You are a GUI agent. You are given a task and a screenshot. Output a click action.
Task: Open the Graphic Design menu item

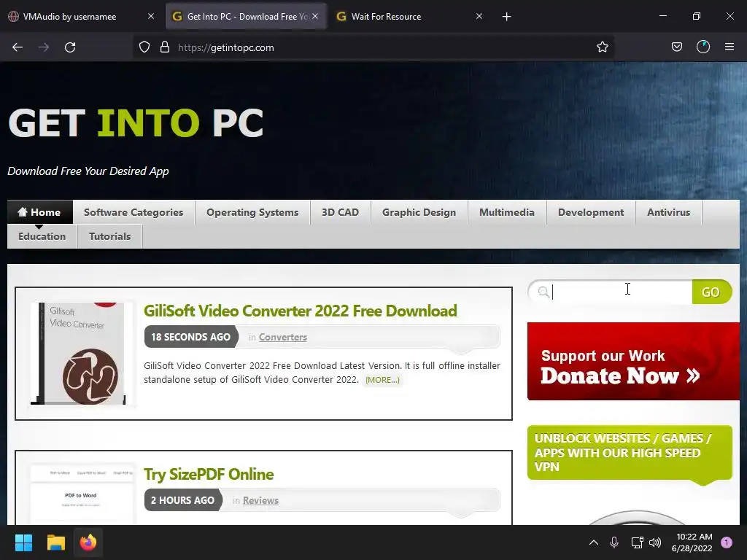point(419,212)
